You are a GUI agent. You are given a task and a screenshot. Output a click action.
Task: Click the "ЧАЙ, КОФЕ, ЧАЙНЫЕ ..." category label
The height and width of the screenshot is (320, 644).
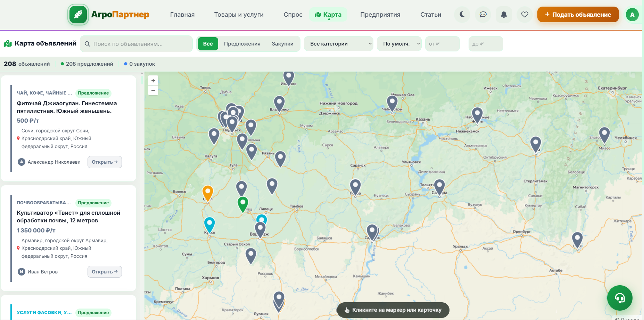point(44,93)
